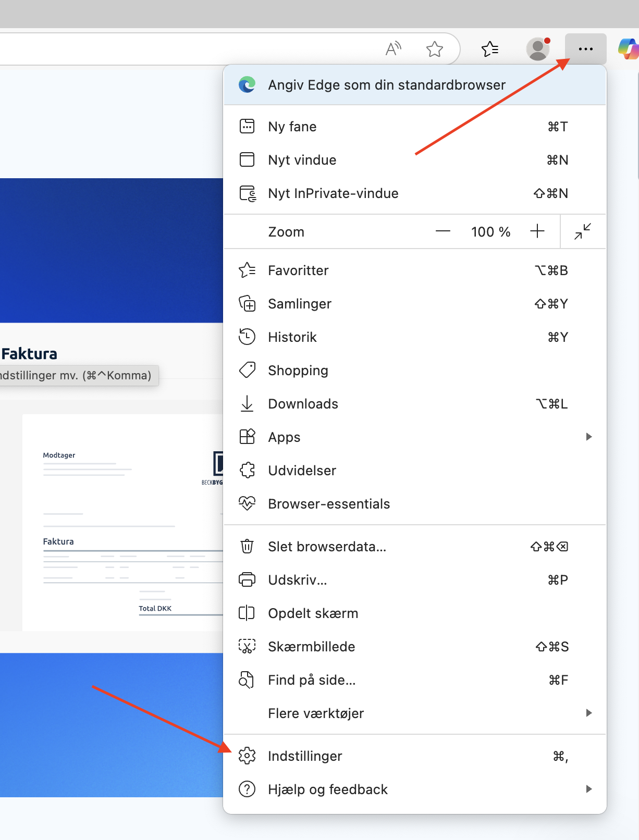Expand the Flere værktøjer submenu arrow
This screenshot has width=639, height=840.
[x=589, y=713]
